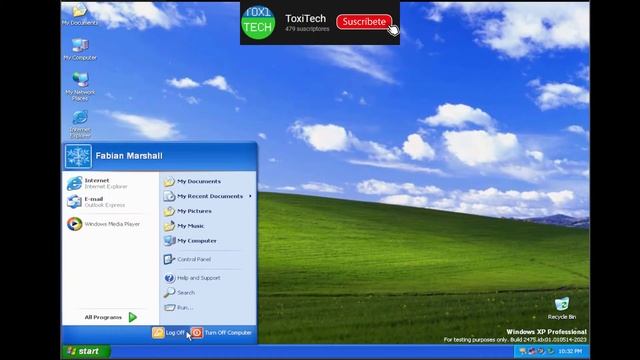Viewport: 640px width, 360px height.
Task: Click Fabian Marshall's snowflake user picture
Action: point(78,156)
